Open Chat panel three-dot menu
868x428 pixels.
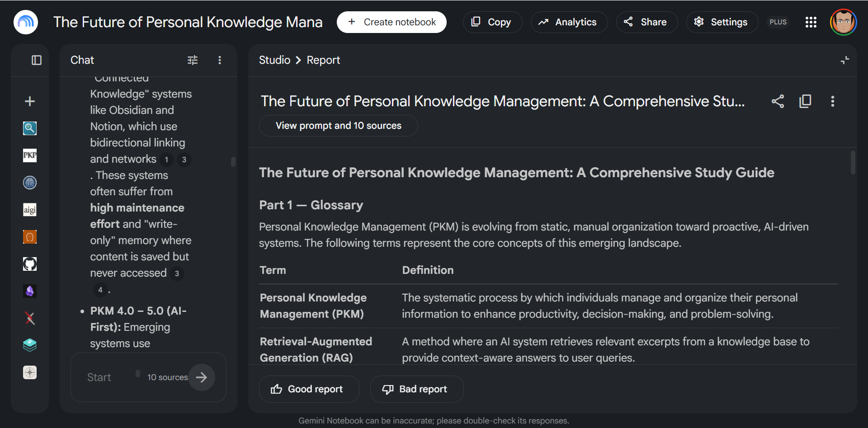(x=220, y=60)
